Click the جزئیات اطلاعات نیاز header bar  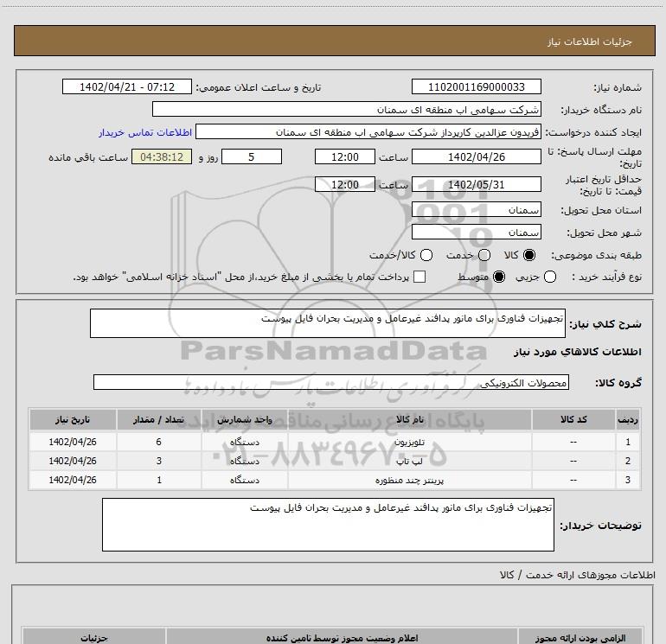(x=334, y=41)
